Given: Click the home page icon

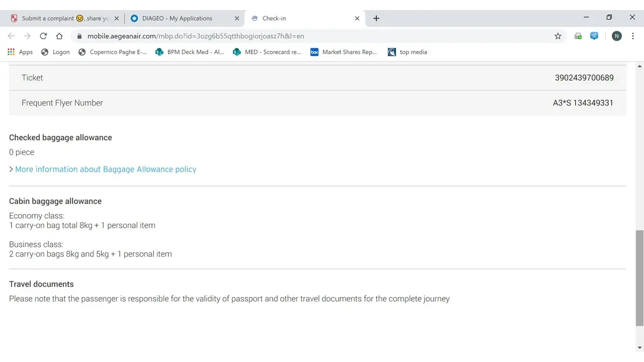Looking at the screenshot, I should pyautogui.click(x=59, y=36).
